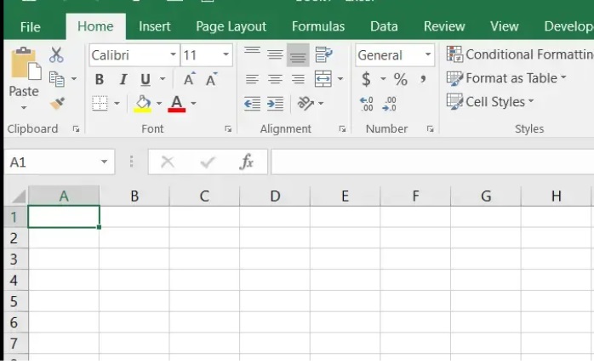Select column D header
594x364 pixels.
(275, 196)
